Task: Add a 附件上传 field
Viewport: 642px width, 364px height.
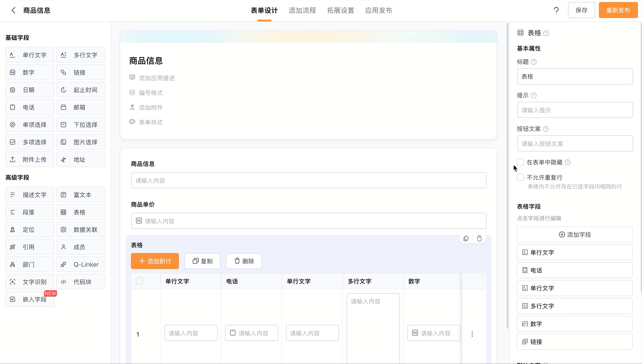Action: pos(30,159)
